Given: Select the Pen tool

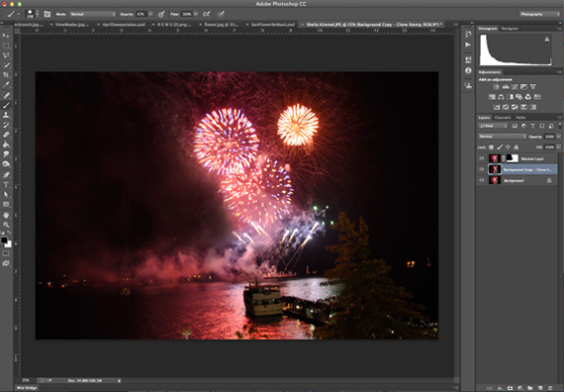Looking at the screenshot, I should click(6, 174).
